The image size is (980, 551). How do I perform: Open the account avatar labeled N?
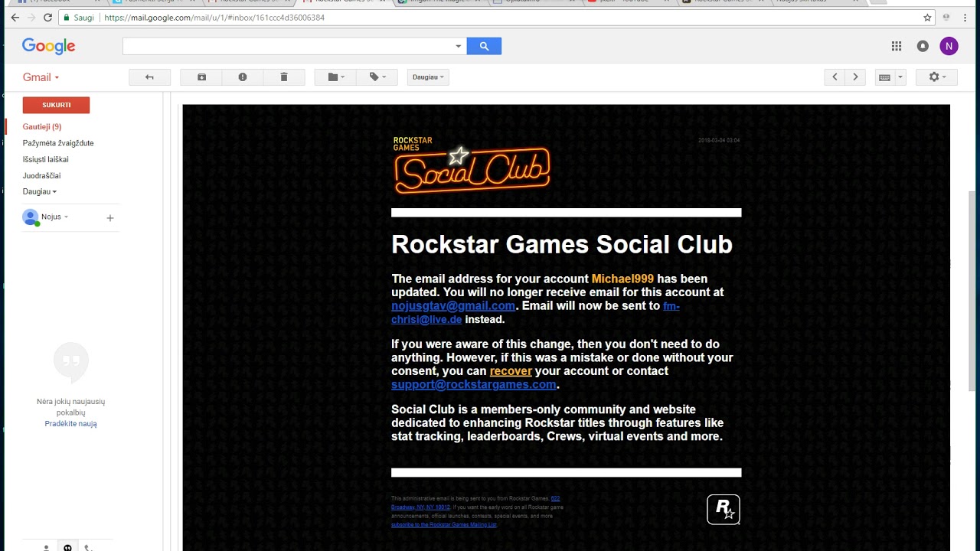pyautogui.click(x=949, y=47)
